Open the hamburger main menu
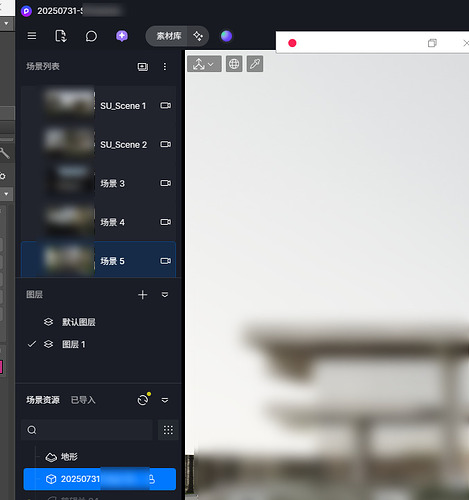The image size is (469, 500). tap(32, 36)
